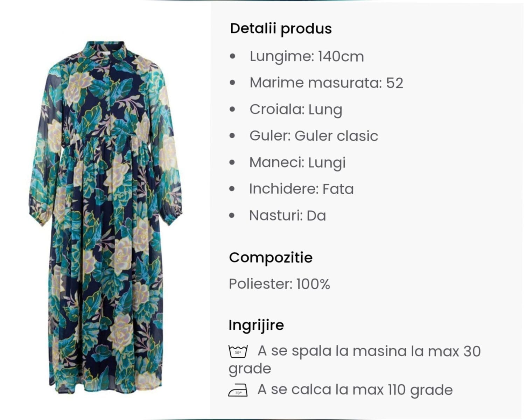
Task: Select the Ingrijire heading
Action: 256,325
